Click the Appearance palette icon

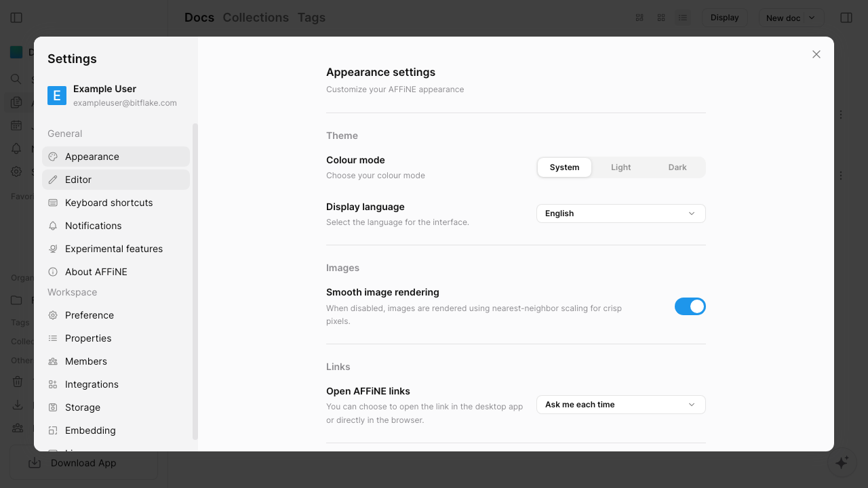point(53,157)
